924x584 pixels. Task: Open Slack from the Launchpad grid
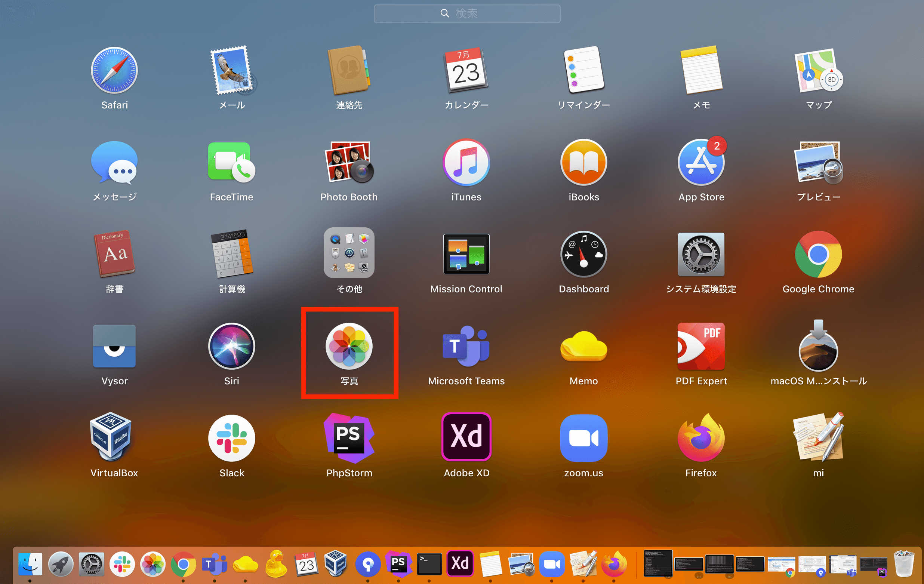coord(231,438)
